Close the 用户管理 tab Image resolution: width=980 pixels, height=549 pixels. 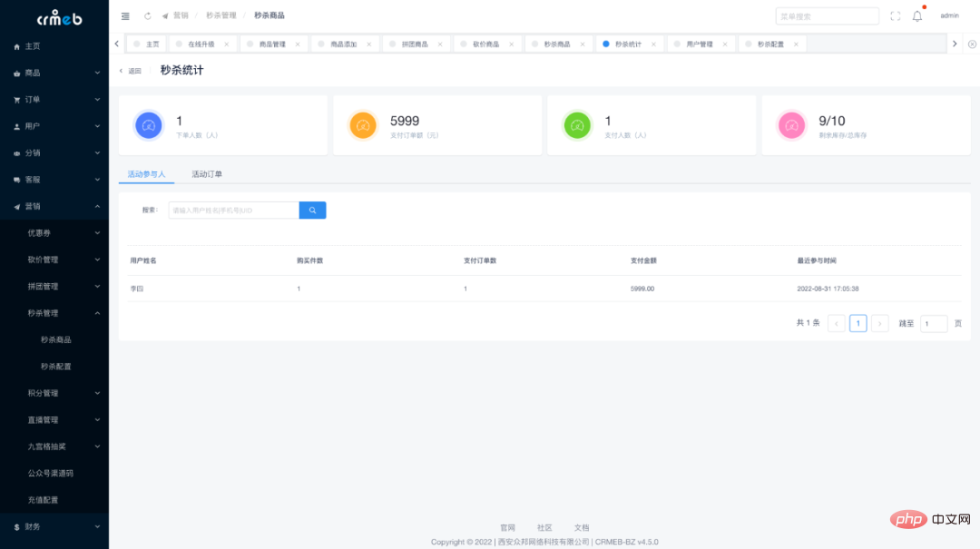pos(725,44)
